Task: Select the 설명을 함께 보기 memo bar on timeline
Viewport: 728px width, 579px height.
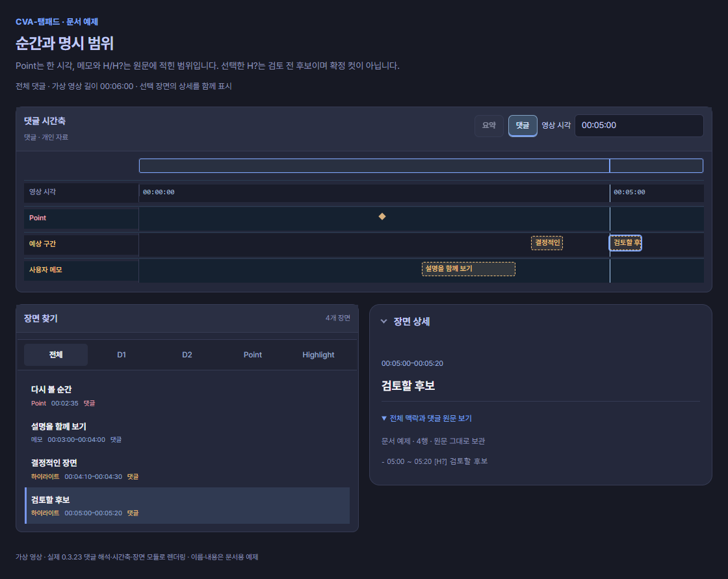Action: 469,269
